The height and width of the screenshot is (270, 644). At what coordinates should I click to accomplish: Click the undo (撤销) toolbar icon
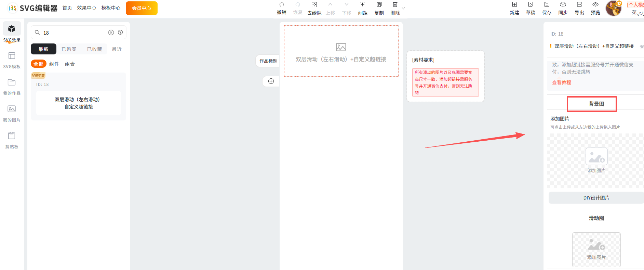tap(281, 5)
